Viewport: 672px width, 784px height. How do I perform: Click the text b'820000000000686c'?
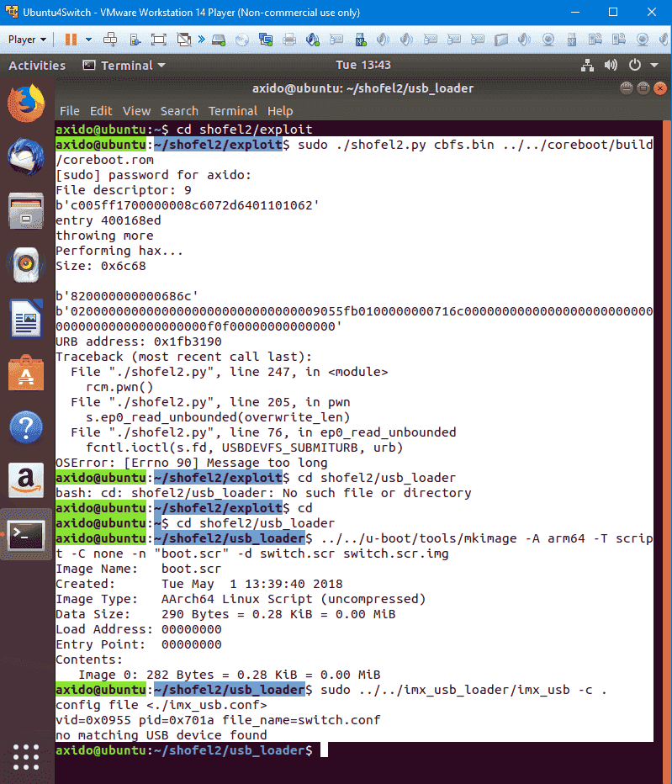[127, 296]
